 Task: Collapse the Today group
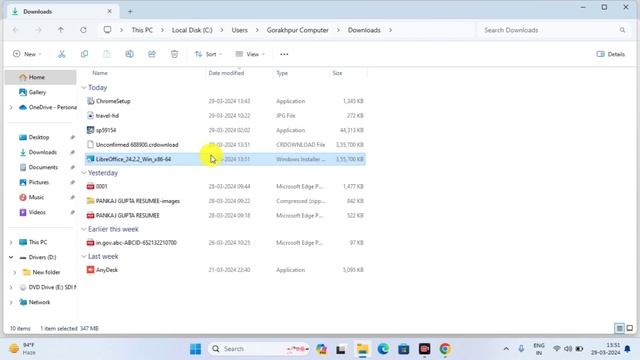84,88
